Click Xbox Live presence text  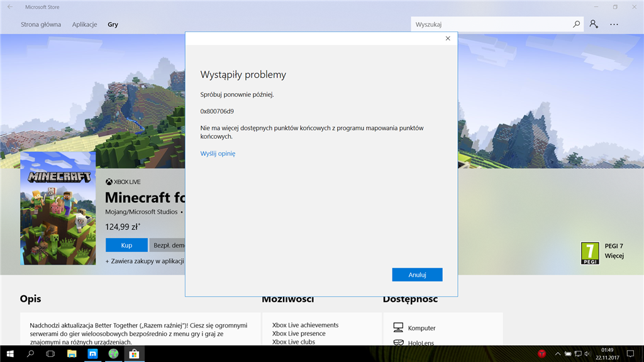299,334
